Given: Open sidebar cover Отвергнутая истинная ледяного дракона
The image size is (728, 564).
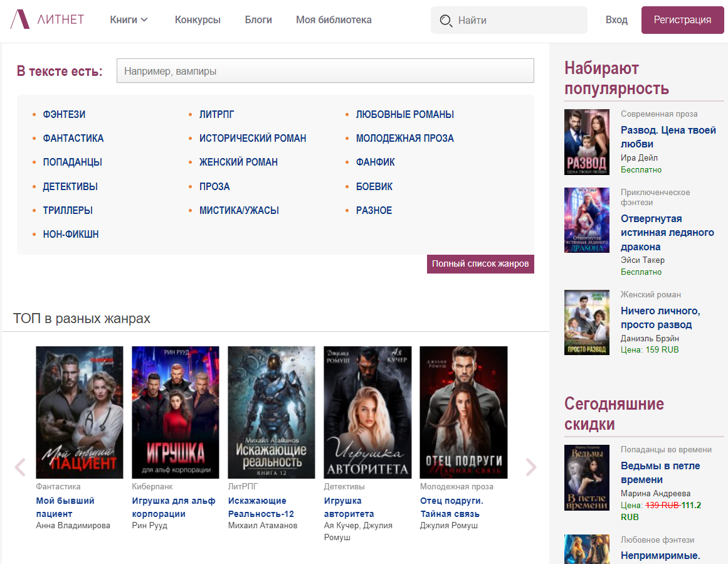Looking at the screenshot, I should 586,220.
